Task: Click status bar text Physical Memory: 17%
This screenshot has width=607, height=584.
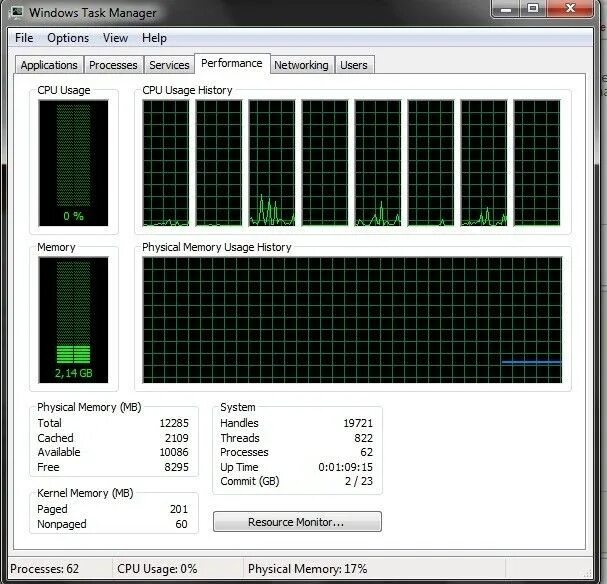Action: click(x=307, y=569)
